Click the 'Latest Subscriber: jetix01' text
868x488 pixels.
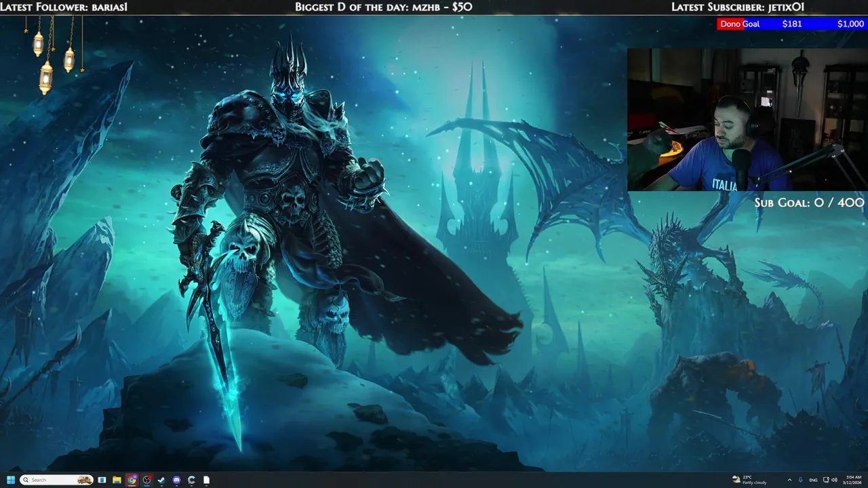click(x=738, y=7)
